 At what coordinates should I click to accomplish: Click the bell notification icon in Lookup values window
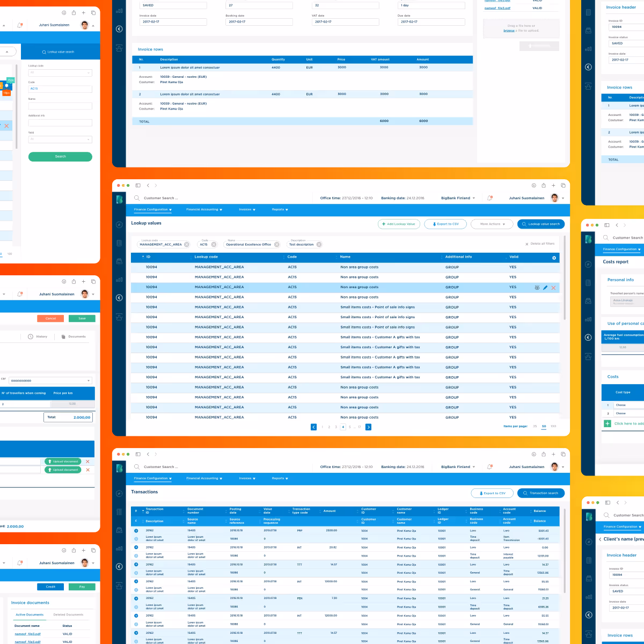489,198
